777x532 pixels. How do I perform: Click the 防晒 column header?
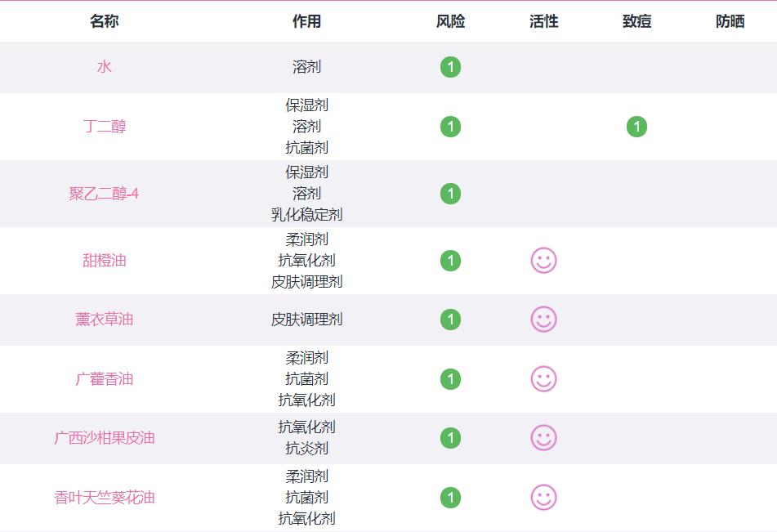pyautogui.click(x=730, y=22)
